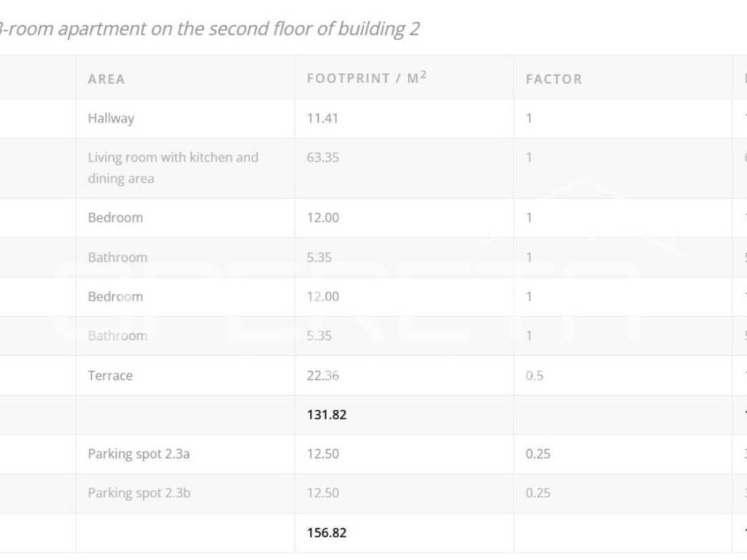Click the FACTOR column header
This screenshot has height=560, width=747.
coord(554,79)
